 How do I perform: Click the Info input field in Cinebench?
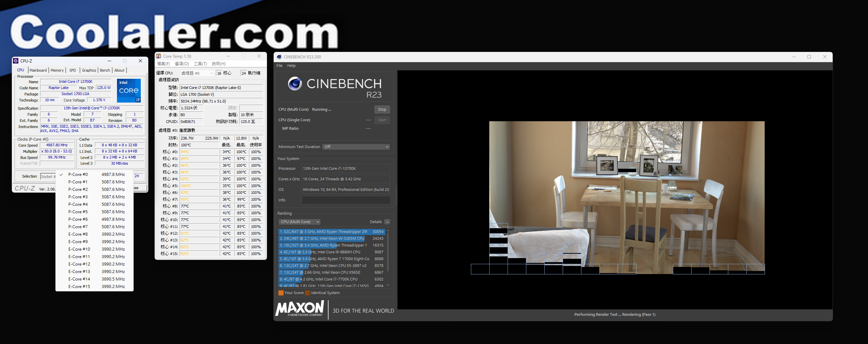point(346,200)
